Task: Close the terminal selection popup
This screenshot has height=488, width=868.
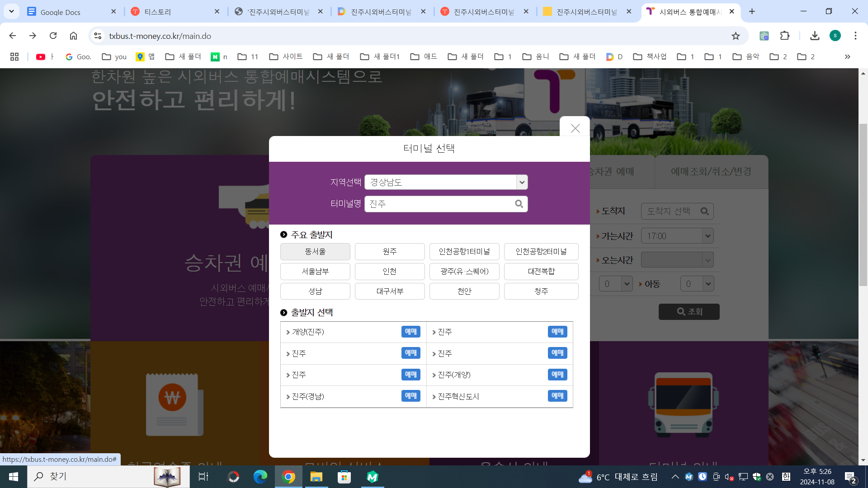Action: pyautogui.click(x=575, y=128)
